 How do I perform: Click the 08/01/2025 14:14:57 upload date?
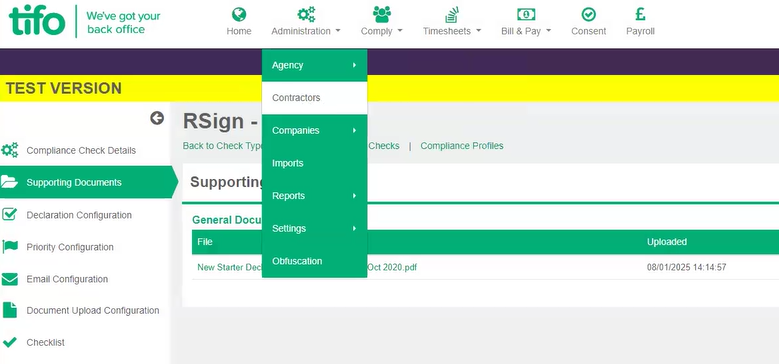pyautogui.click(x=687, y=267)
